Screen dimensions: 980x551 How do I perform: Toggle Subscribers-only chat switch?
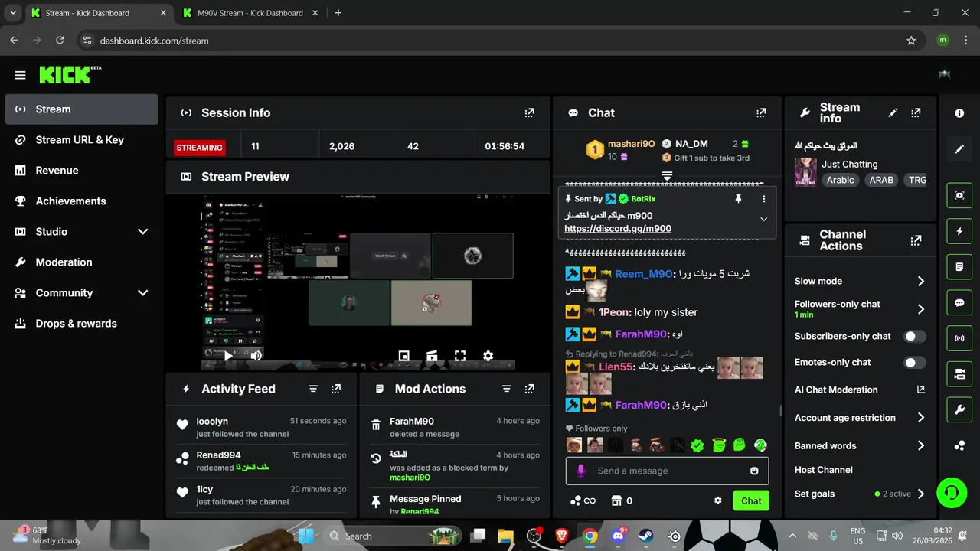(x=914, y=336)
